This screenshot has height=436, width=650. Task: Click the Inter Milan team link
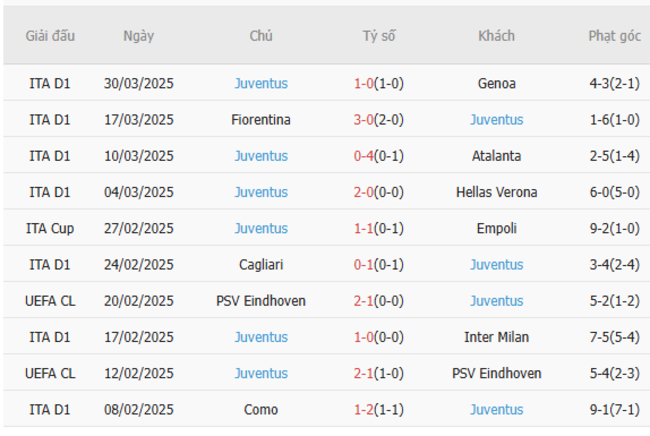(496, 337)
